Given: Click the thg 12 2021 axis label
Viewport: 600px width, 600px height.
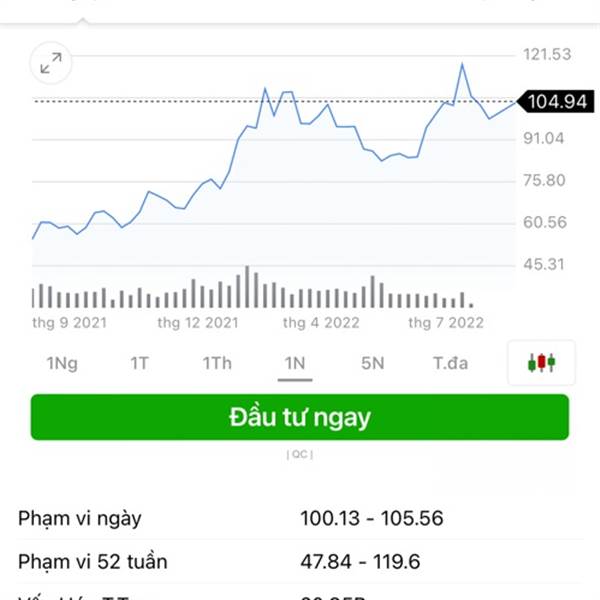Looking at the screenshot, I should 198,323.
